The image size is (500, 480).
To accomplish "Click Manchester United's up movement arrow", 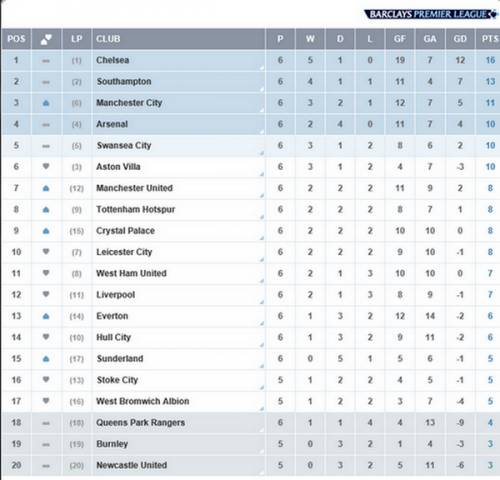I will [46, 188].
